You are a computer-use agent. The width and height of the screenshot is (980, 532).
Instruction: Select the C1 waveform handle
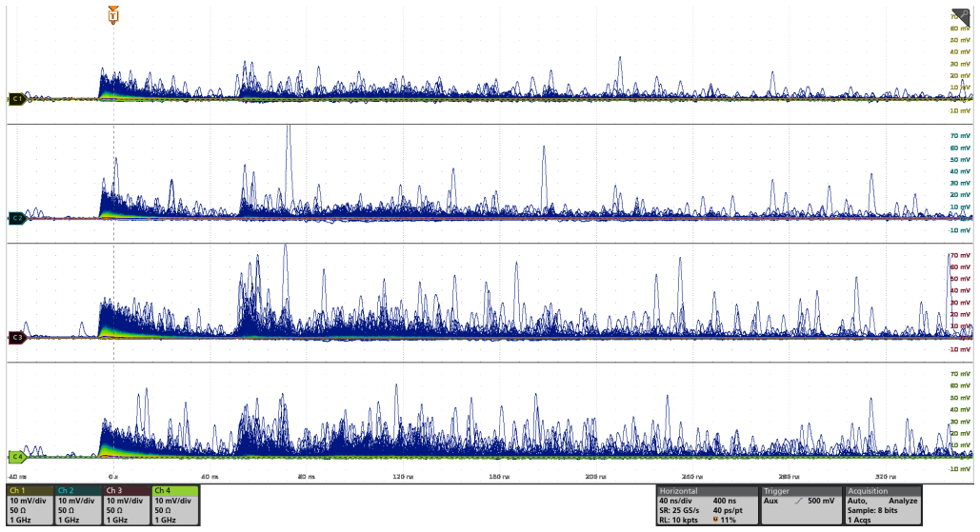pyautogui.click(x=17, y=99)
